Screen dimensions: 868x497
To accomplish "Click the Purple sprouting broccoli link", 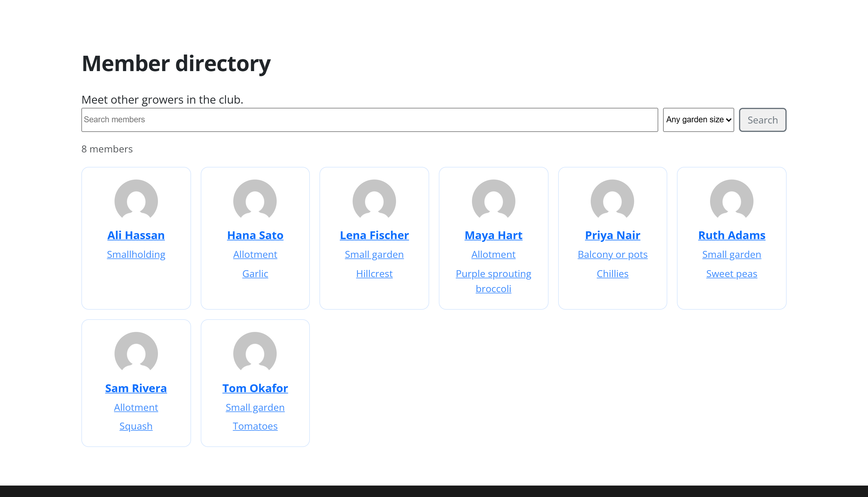I will 493,281.
